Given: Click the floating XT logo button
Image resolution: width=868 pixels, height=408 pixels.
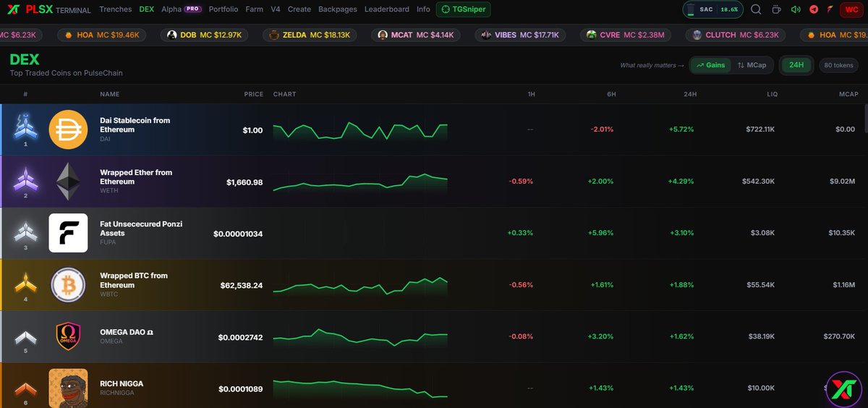Looking at the screenshot, I should tap(843, 389).
